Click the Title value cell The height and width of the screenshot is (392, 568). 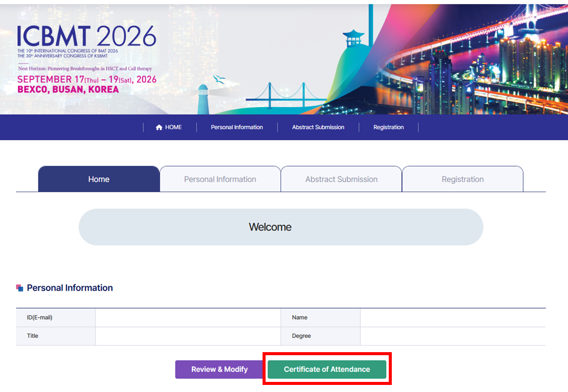188,336
